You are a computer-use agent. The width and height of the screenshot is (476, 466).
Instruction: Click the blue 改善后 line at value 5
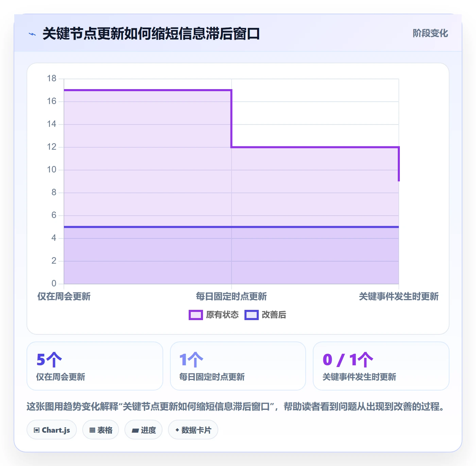point(231,227)
